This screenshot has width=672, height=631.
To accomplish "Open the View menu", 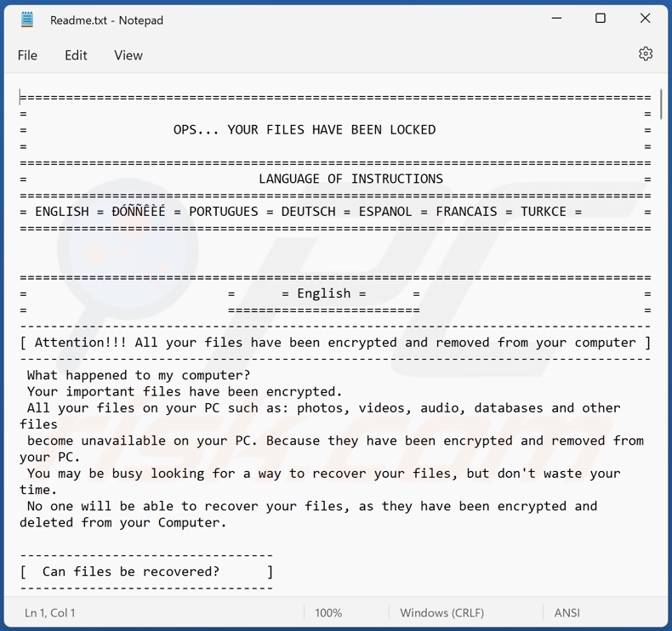I will (128, 55).
